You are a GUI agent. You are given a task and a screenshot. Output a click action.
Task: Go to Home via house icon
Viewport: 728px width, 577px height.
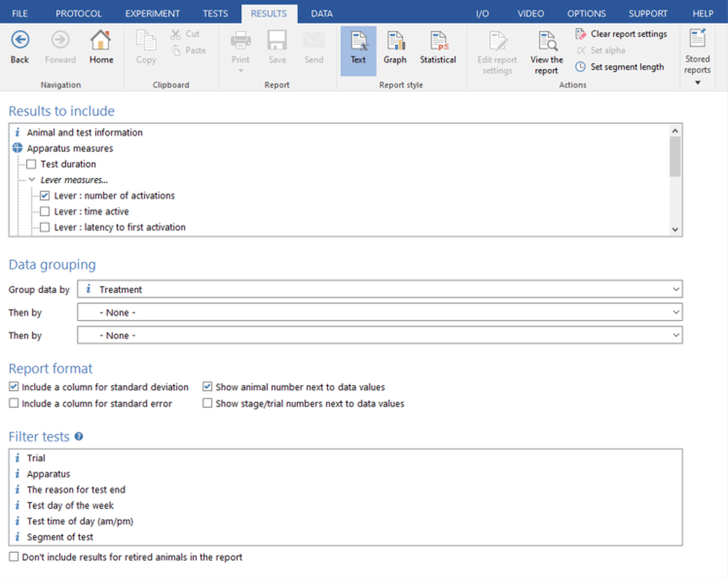pos(101,40)
